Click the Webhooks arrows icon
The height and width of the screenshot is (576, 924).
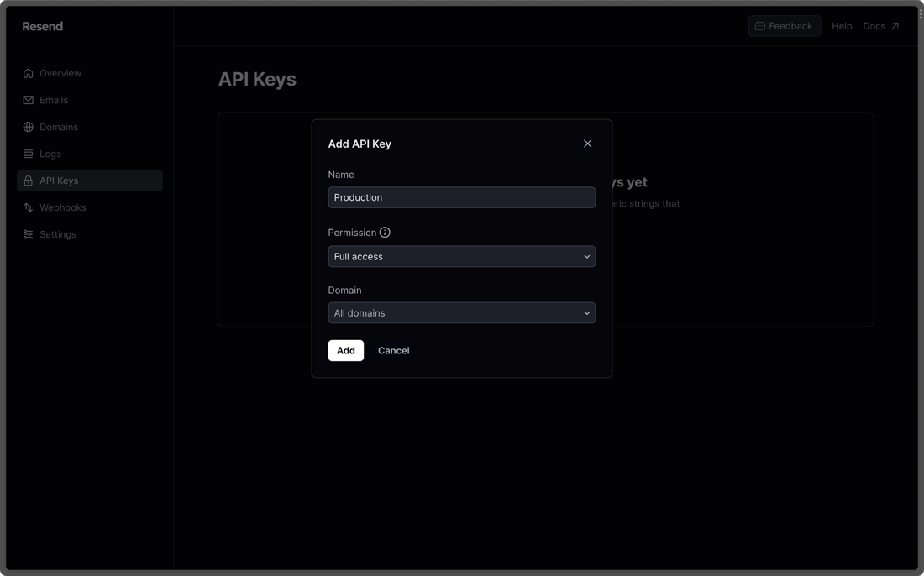[28, 207]
